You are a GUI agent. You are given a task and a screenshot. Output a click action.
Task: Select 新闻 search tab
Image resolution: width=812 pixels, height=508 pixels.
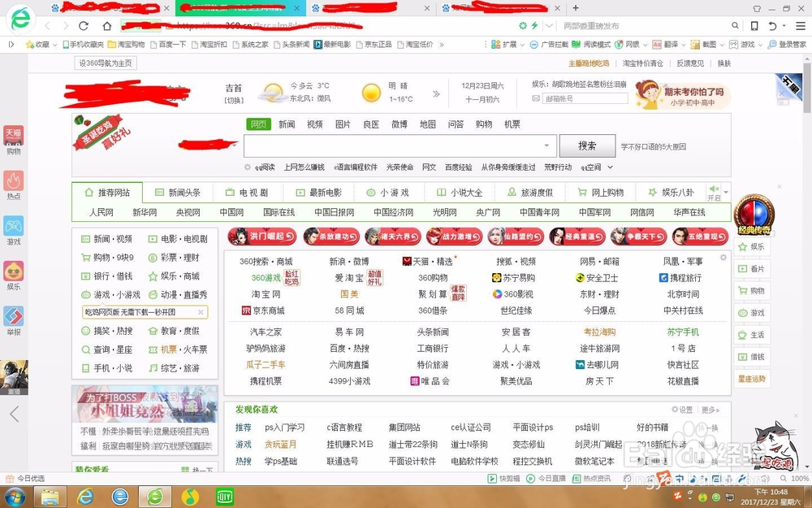click(x=287, y=124)
